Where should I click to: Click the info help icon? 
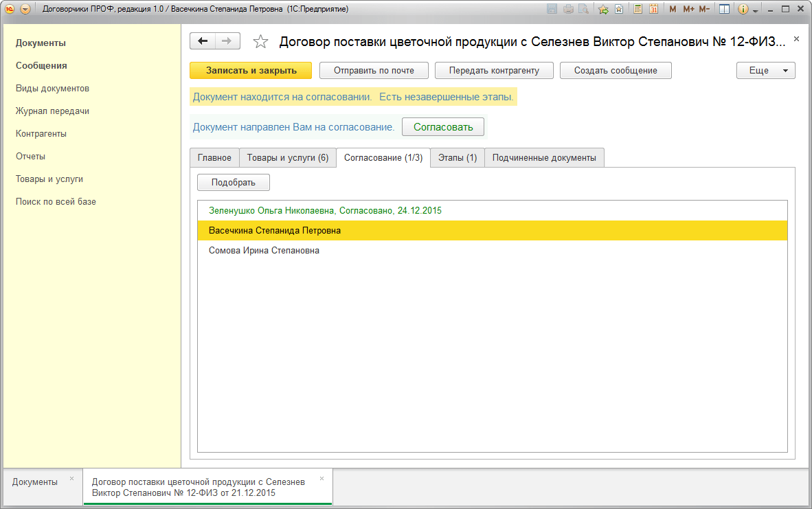coord(743,9)
